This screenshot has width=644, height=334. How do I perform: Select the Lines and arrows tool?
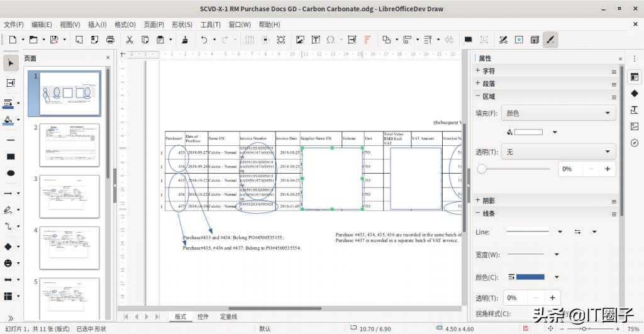click(x=8, y=193)
